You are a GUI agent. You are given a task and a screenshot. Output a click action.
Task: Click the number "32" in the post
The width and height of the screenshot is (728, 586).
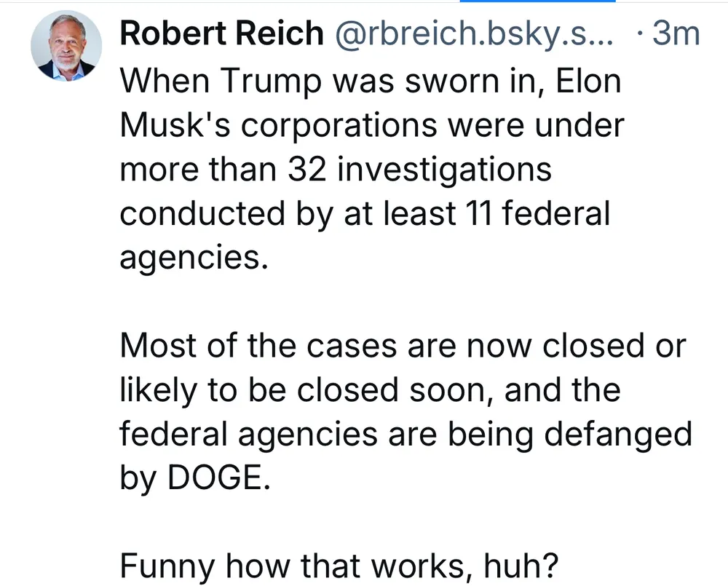pos(308,170)
